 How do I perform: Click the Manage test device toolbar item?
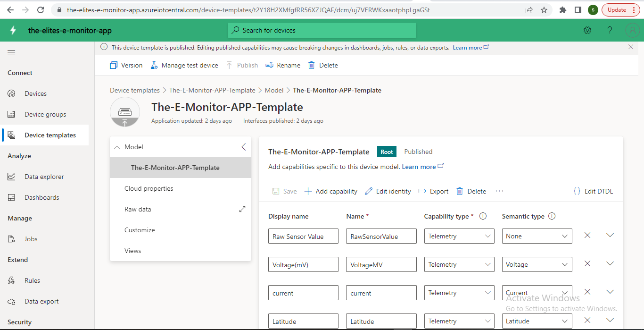point(184,65)
